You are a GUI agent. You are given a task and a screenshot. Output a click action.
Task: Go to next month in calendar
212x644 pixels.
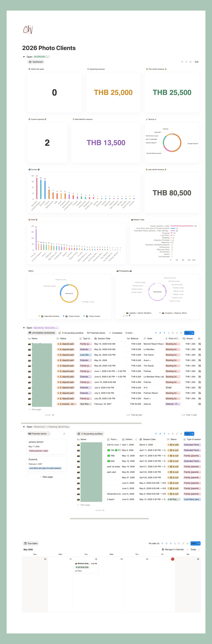point(199,550)
